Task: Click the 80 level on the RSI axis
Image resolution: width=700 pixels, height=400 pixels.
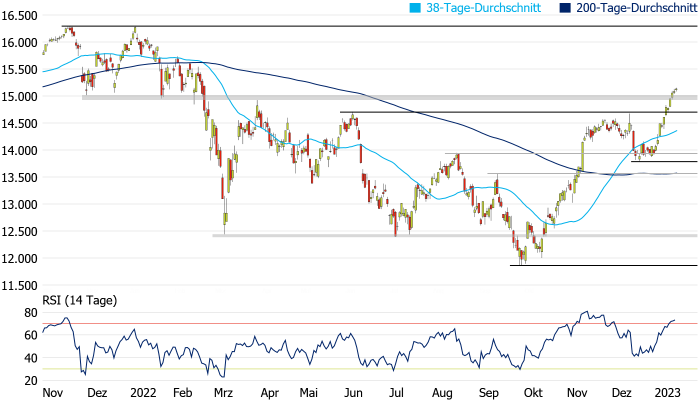Action: click(x=30, y=312)
